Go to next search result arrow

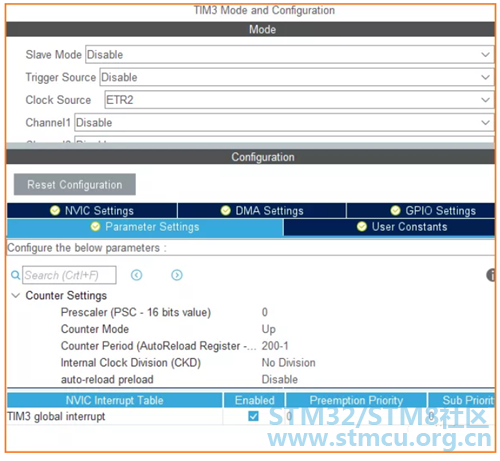[177, 275]
